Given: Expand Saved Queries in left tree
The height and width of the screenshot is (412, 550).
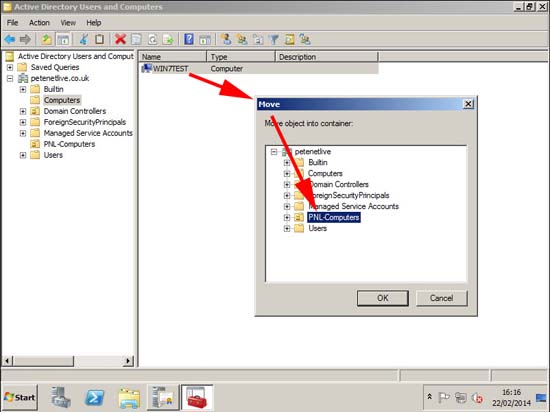Looking at the screenshot, I should click(10, 67).
